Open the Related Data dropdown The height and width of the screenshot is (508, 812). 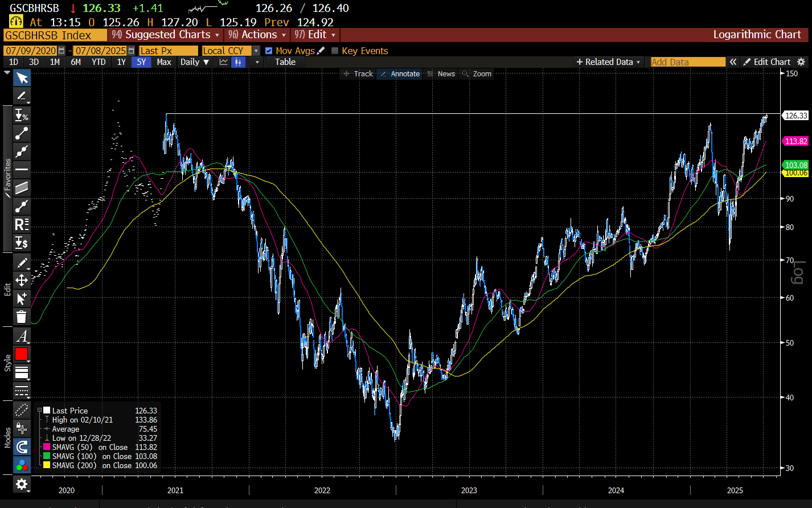tap(609, 62)
